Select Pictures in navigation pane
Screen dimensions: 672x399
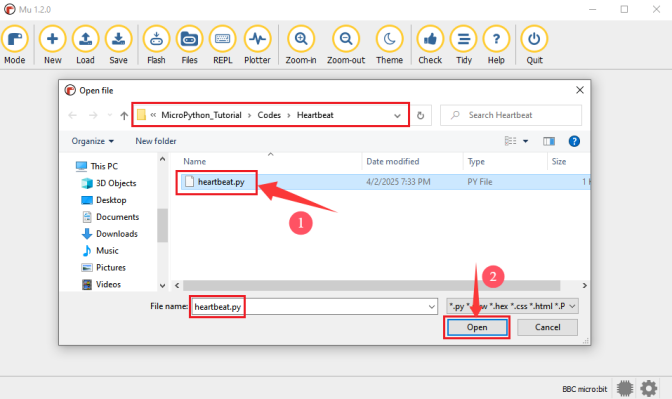(x=103, y=267)
